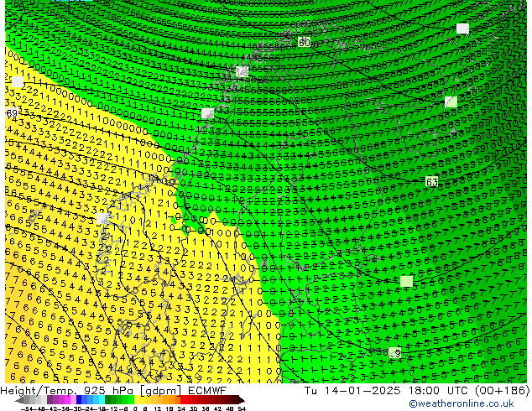Screen dimensions: 532x411
Task: Click the Tu 14-01-2025 18:00 UTC date label
Action: pos(387,391)
